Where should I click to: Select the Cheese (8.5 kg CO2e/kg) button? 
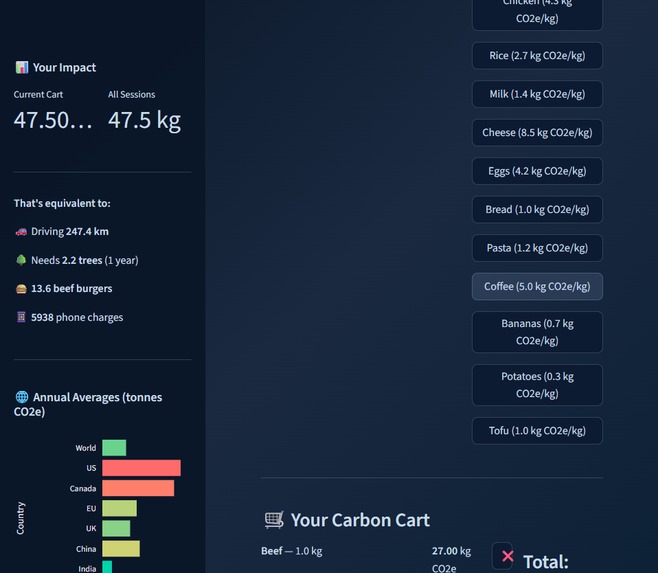tap(537, 133)
